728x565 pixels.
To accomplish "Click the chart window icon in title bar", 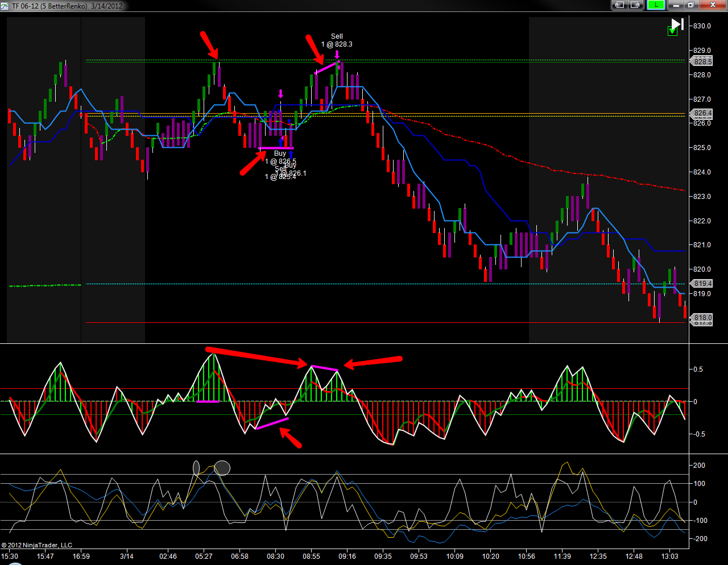I will pos(5,6).
